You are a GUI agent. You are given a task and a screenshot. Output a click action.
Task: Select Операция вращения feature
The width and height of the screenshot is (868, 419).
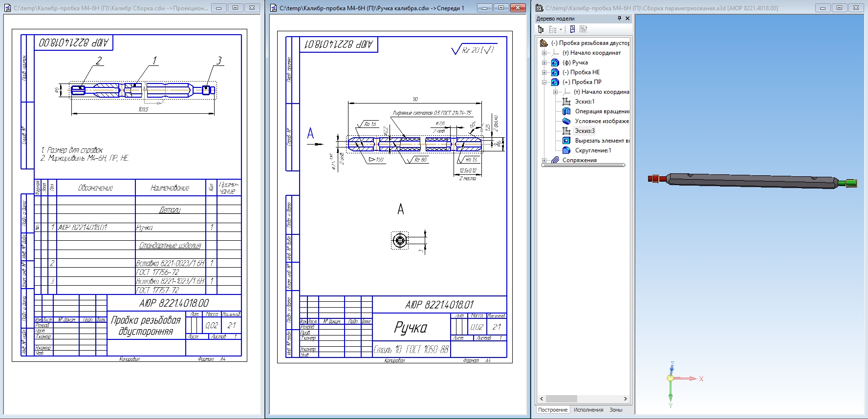click(x=602, y=111)
